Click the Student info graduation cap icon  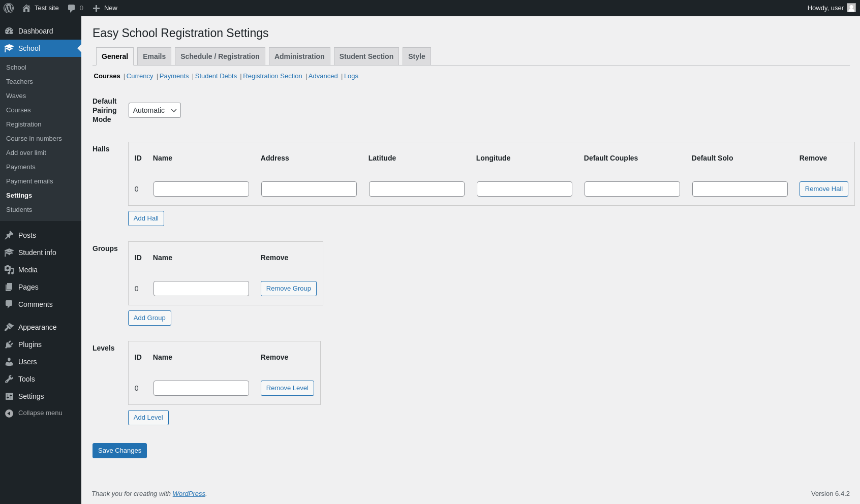[x=9, y=253]
